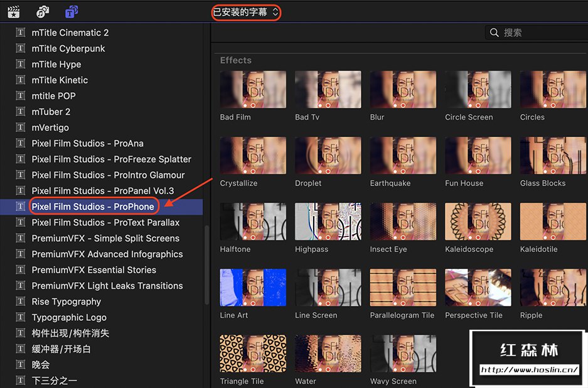Viewport: 588px width, 388px height.
Task: Select the Highpass effect thumbnail
Action: point(328,221)
